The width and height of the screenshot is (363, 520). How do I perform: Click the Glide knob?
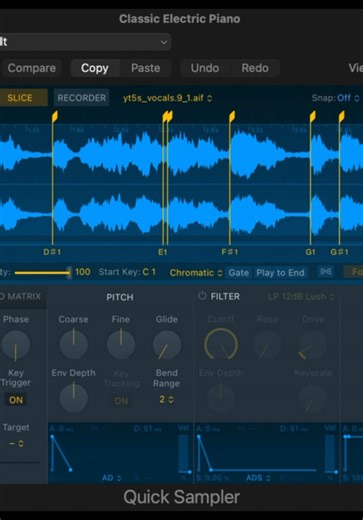[167, 344]
